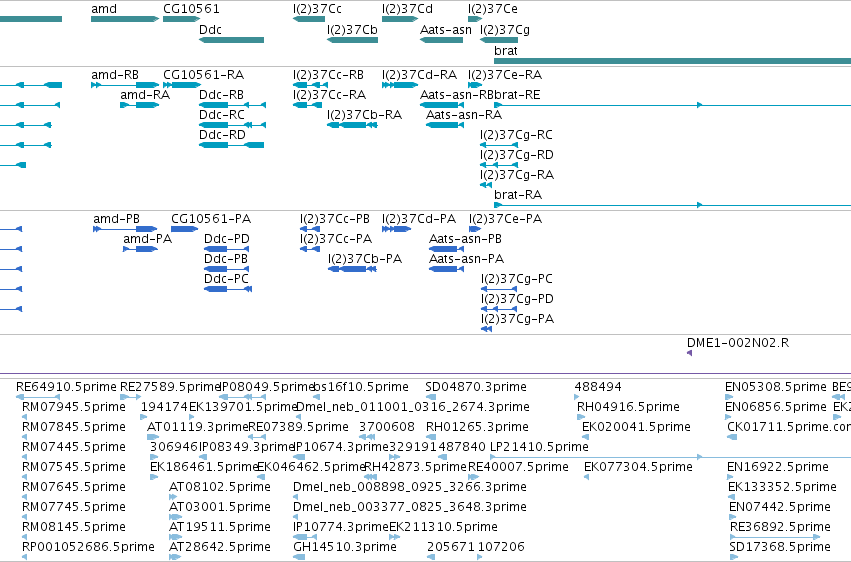Click protein l(2)37Ce-PA
This screenshot has height=562, width=851.
point(475,229)
